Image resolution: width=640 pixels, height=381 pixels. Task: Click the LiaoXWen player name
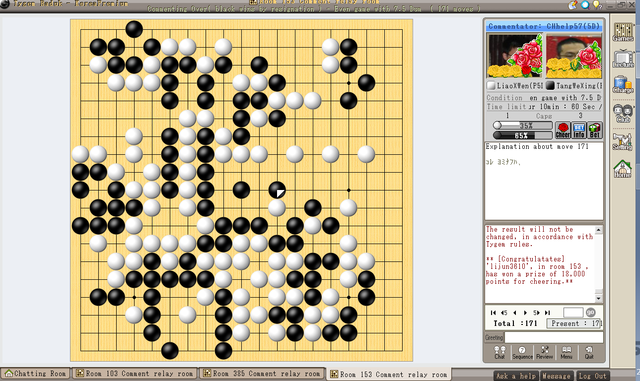[519, 86]
